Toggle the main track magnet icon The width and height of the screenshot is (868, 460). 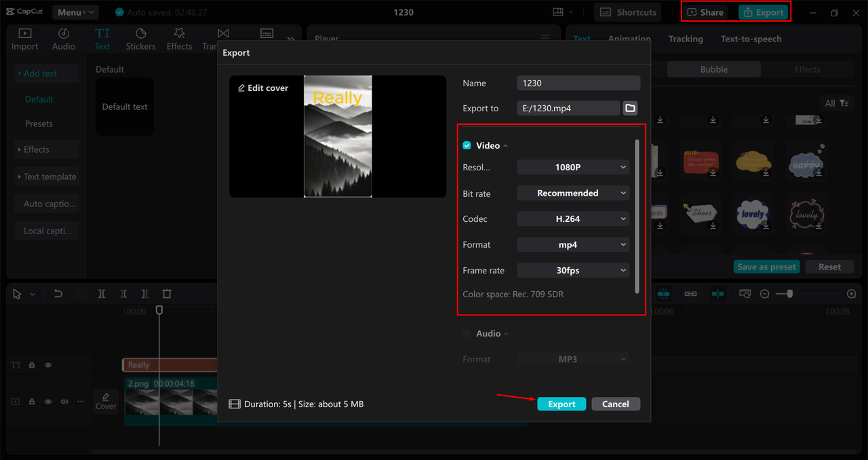point(663,294)
